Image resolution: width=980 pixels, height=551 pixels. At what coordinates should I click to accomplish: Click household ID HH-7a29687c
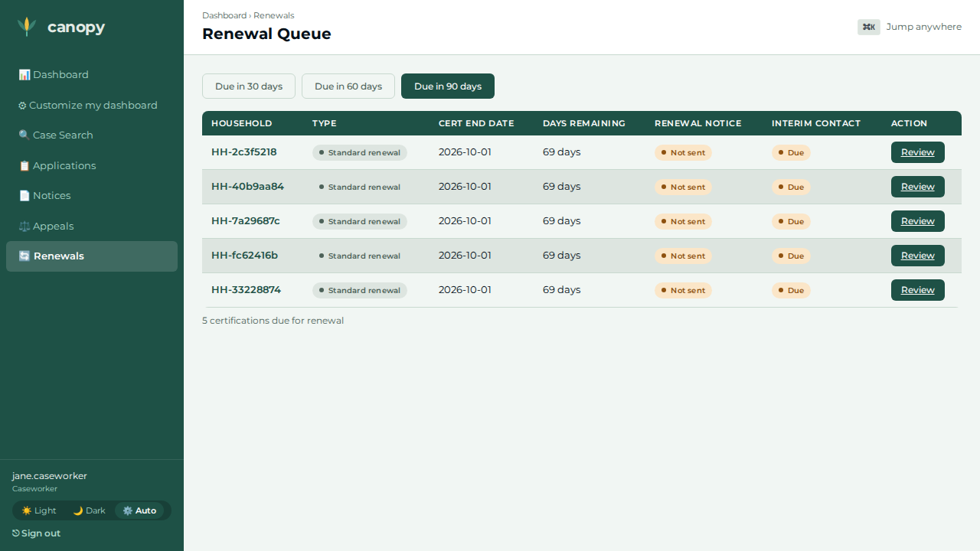(246, 221)
